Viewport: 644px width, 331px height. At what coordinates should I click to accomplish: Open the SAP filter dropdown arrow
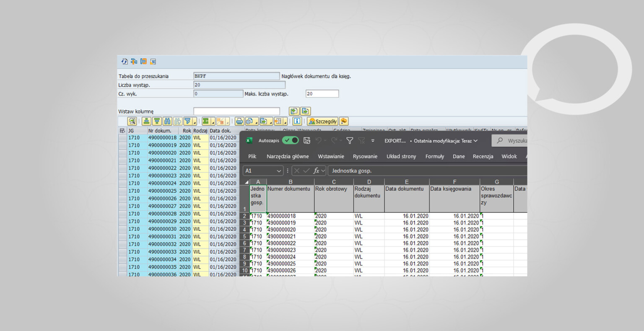(195, 122)
